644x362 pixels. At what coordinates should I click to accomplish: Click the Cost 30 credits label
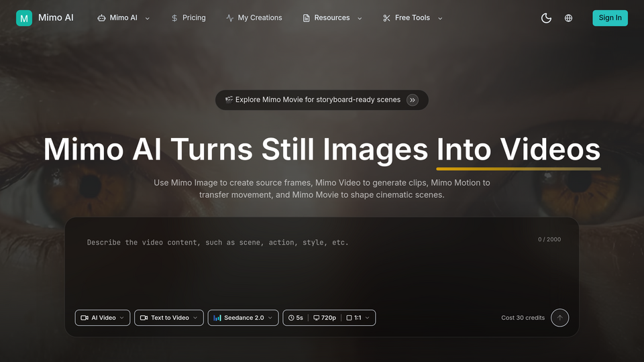[x=523, y=318]
